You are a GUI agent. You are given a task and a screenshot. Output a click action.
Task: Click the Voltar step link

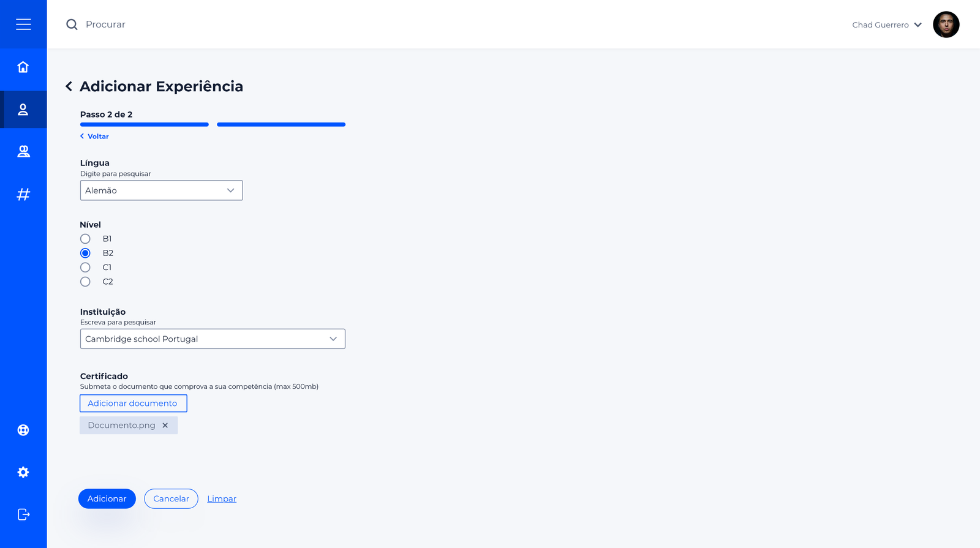point(95,137)
